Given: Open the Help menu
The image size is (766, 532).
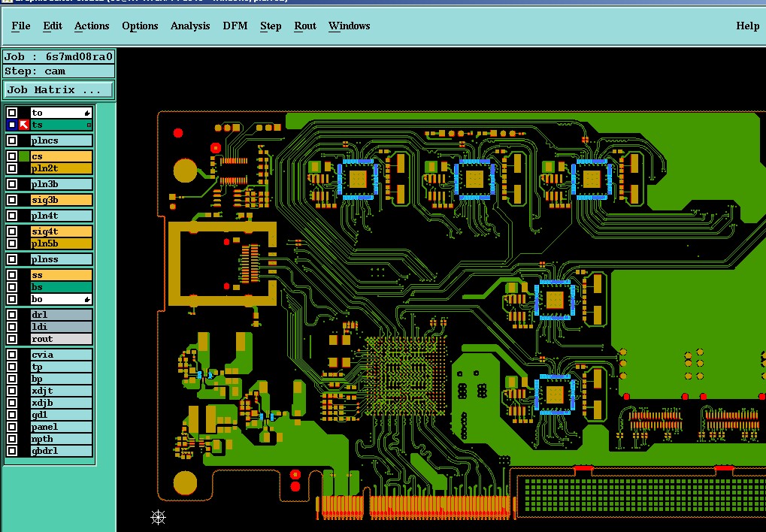Looking at the screenshot, I should coord(747,26).
